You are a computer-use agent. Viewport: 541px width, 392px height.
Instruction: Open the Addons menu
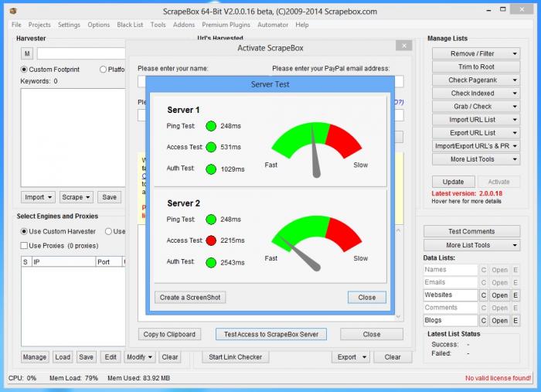click(x=184, y=25)
